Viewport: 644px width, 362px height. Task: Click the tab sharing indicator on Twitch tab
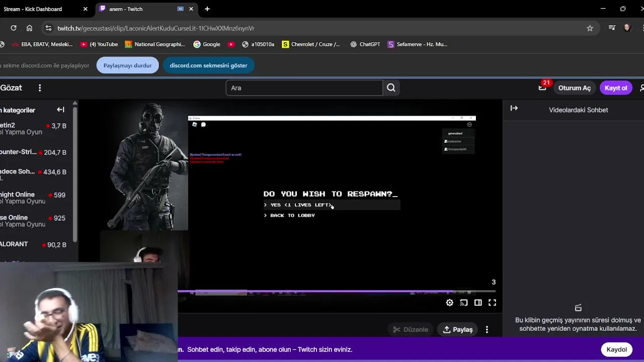click(181, 9)
